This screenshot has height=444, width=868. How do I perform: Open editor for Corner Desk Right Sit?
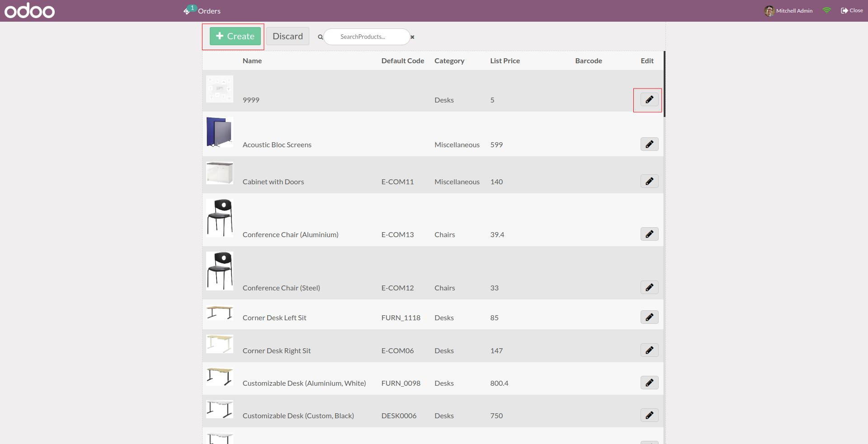[x=649, y=350]
